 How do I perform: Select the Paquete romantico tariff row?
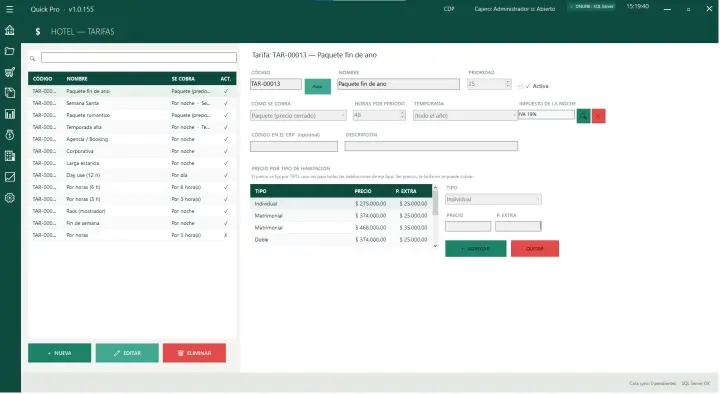click(x=132, y=115)
